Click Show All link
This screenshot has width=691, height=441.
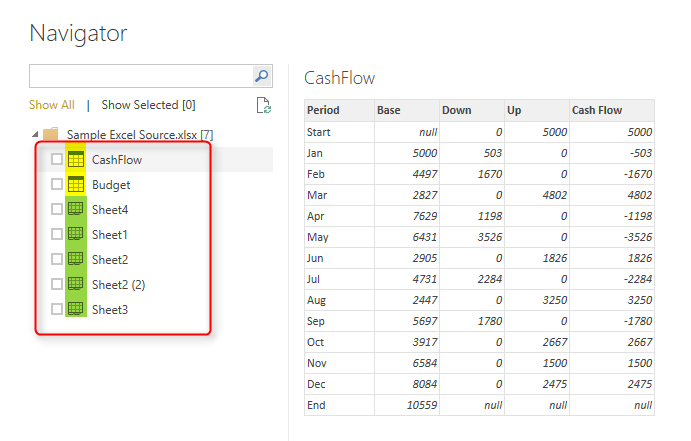click(x=52, y=105)
